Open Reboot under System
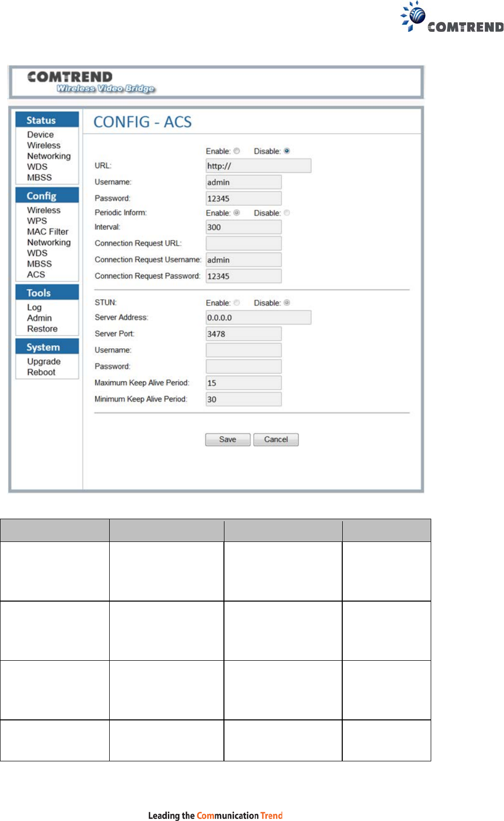 41,372
